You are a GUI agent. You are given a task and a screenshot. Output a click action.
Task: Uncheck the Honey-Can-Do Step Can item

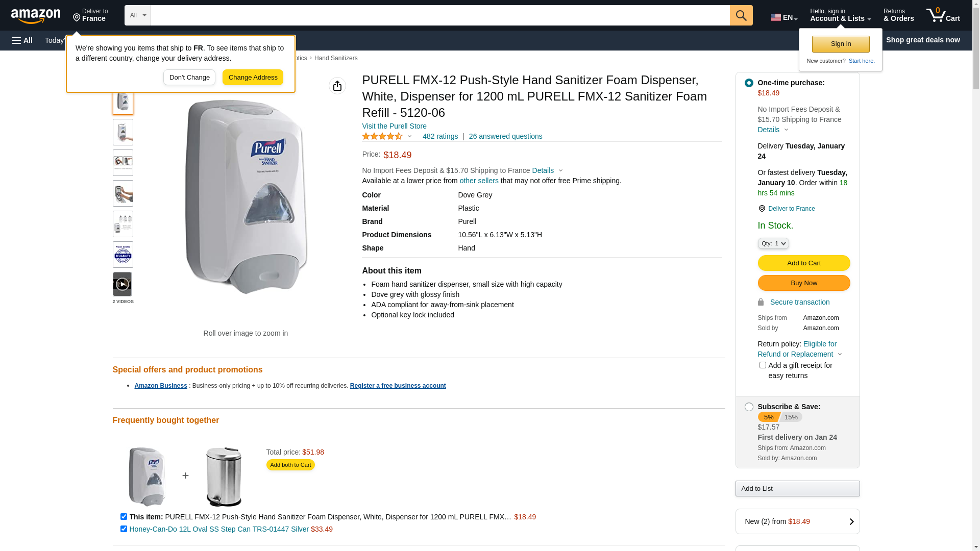124,529
